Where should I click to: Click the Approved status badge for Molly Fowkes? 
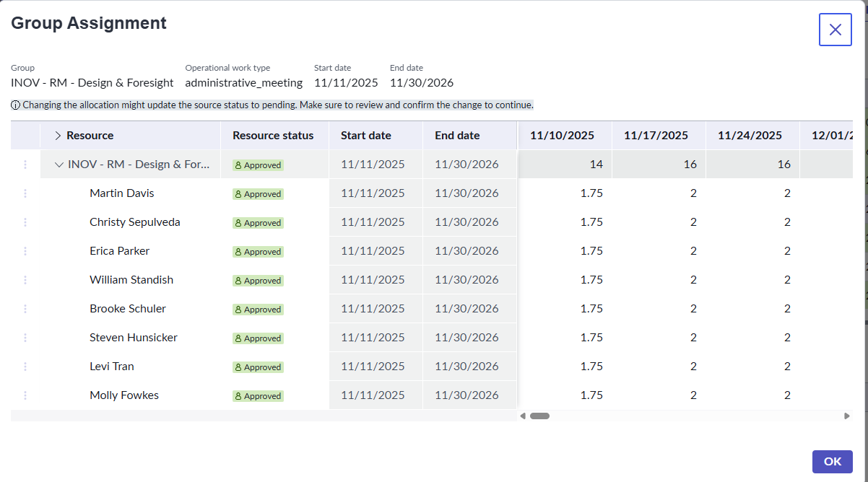[258, 396]
